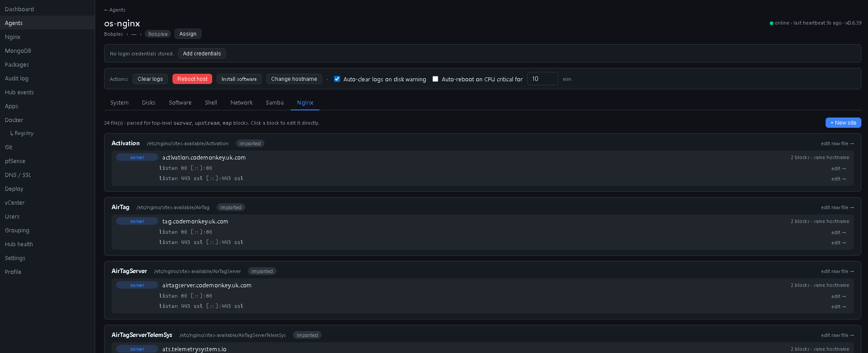868x353 pixels.
Task: Edit AirTag listen 443 ssl block
Action: click(x=839, y=243)
